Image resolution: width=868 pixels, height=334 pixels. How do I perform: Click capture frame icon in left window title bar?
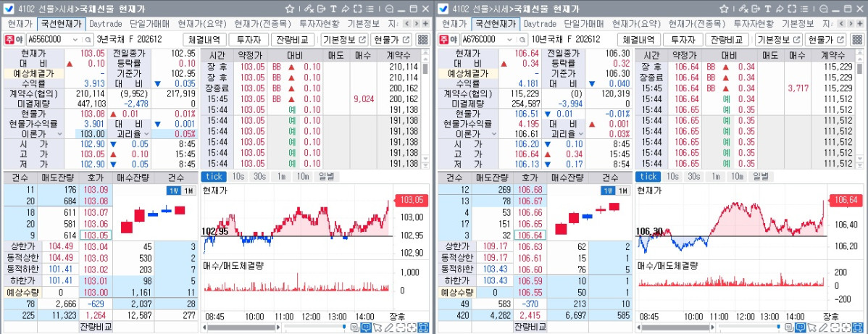tap(357, 9)
